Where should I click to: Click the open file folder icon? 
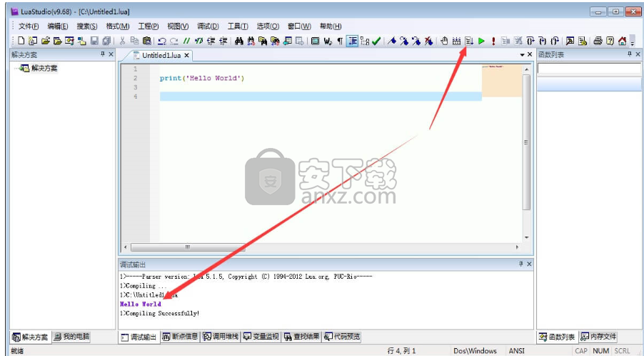click(45, 41)
